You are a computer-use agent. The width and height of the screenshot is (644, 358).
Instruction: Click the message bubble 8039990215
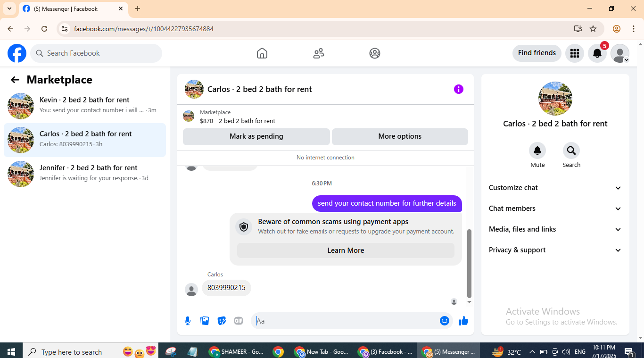[x=226, y=288]
